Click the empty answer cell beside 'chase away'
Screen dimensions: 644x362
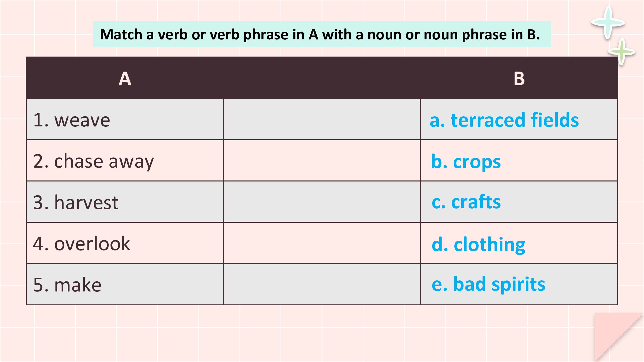pos(322,160)
